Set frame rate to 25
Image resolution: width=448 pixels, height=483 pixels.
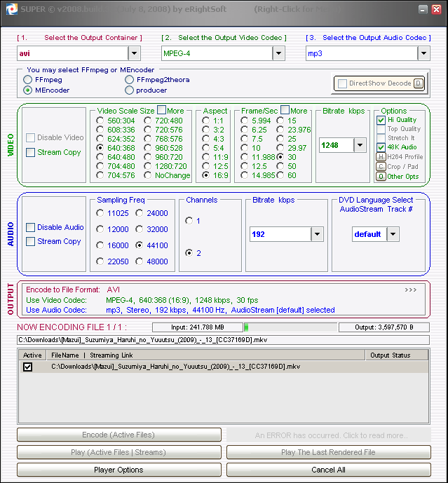pos(280,139)
